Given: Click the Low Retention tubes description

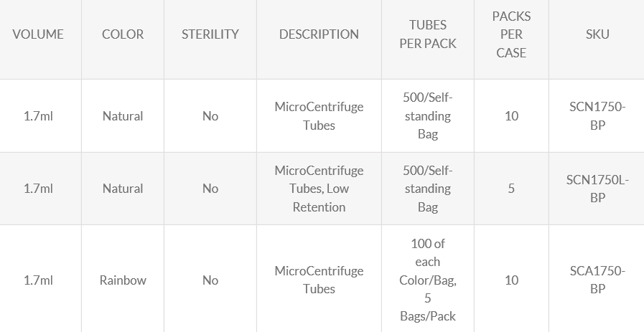Looking at the screenshot, I should tap(319, 189).
